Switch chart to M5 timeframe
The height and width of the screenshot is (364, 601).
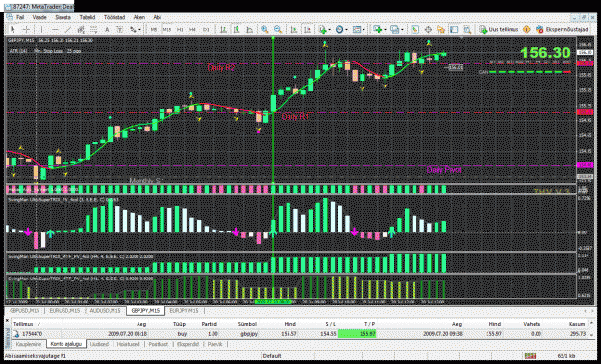154,29
